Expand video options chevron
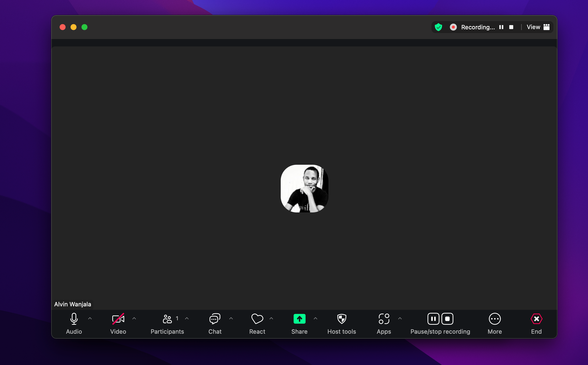Viewport: 588px width, 365px height. [134, 318]
